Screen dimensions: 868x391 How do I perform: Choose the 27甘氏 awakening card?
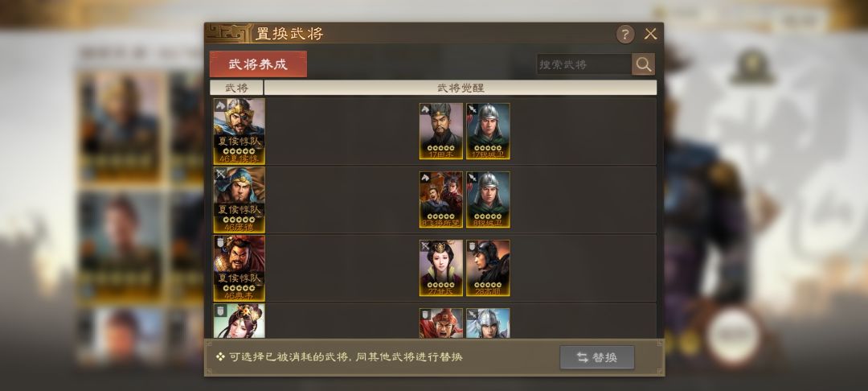(x=441, y=269)
